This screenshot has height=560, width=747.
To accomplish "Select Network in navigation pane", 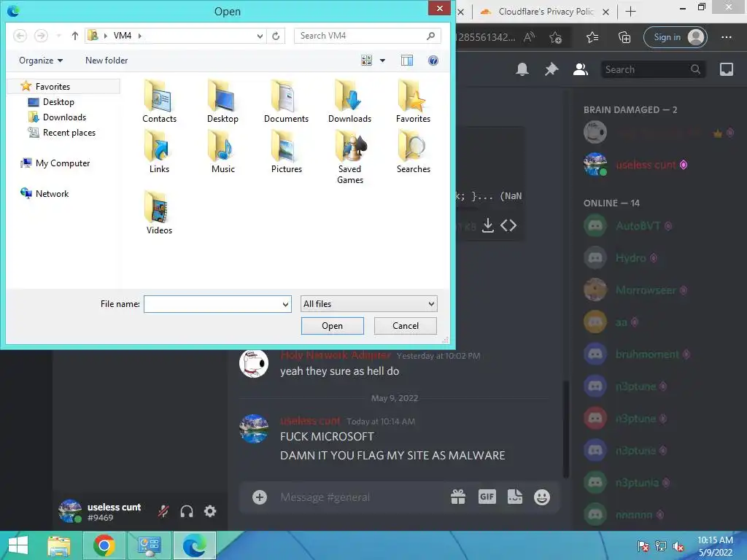I will click(44, 194).
